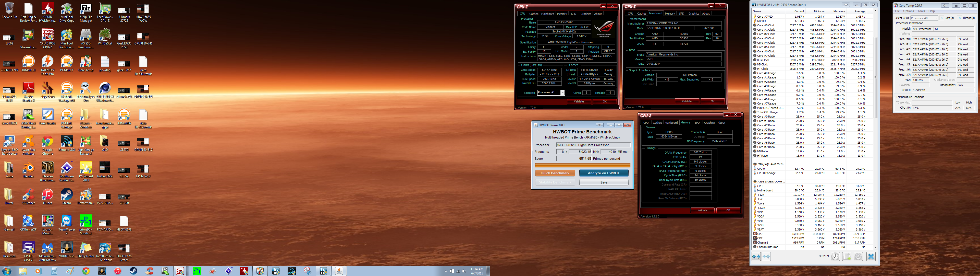The height and width of the screenshot is (276, 980).
Task: Click HWiNFO collapse-columns arrows icon at the bottom
Action: pyautogui.click(x=766, y=257)
